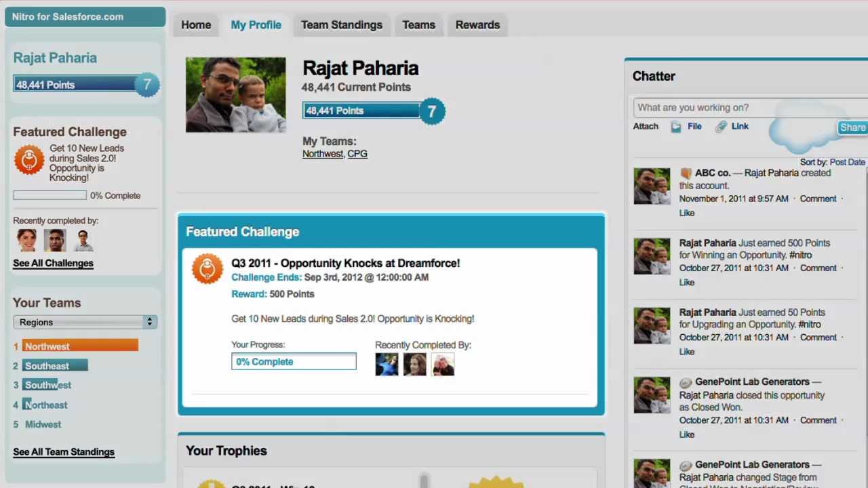
Task: Click the sidebar level 7 points badge
Action: tap(147, 85)
